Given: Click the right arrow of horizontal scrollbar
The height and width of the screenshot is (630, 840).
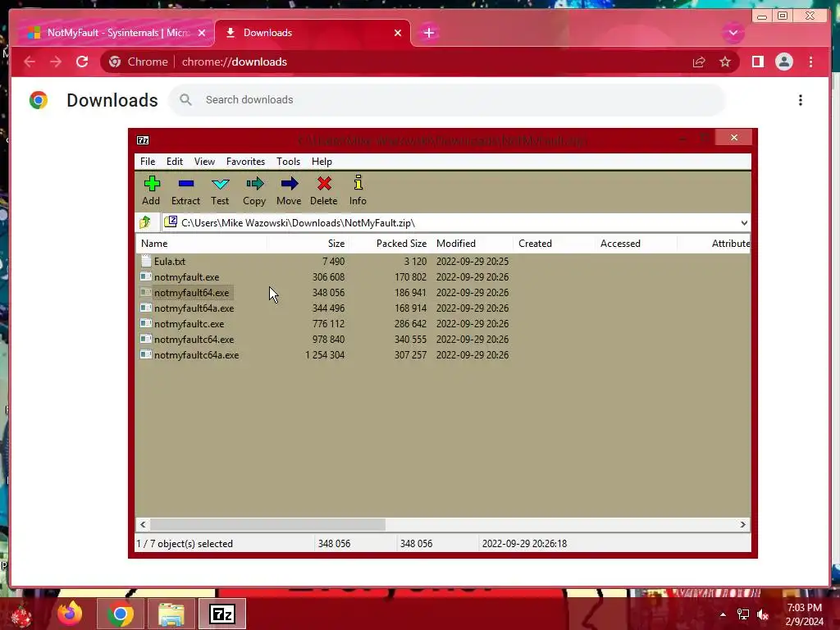Looking at the screenshot, I should coord(742,524).
